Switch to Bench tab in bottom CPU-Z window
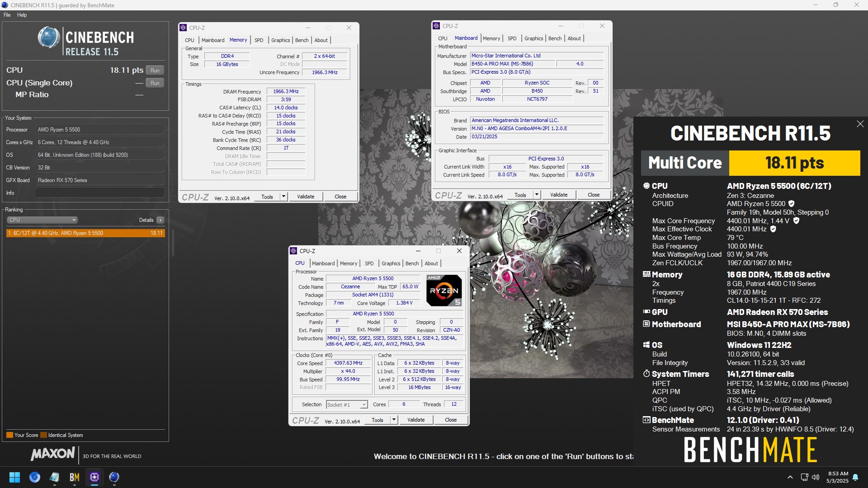 pos(412,263)
